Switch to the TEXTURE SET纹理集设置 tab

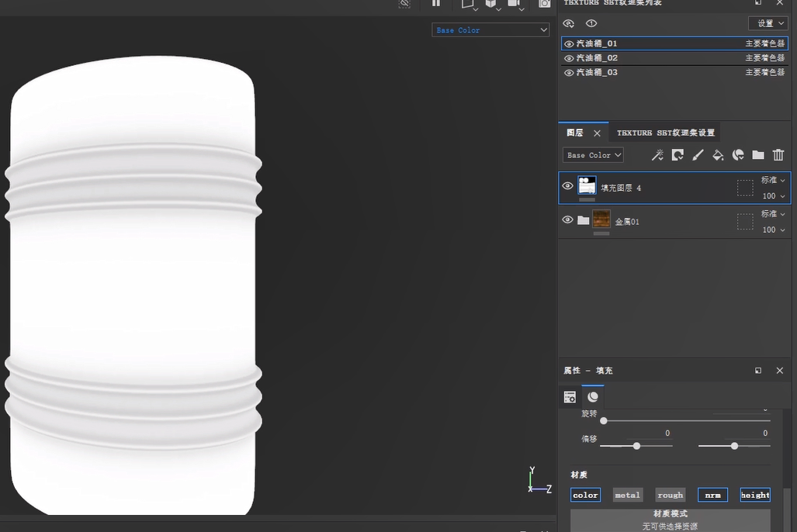(x=665, y=133)
